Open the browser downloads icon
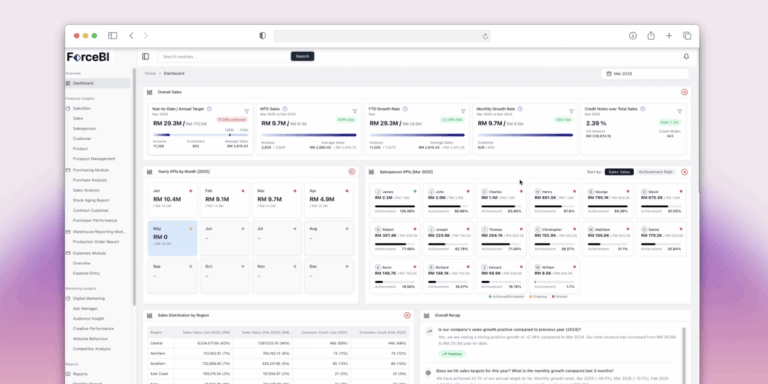 [x=633, y=36]
